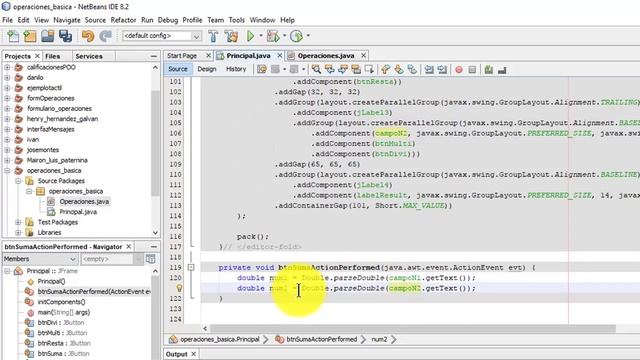Select Operaciones.java in project tree
The image size is (640, 360).
click(84, 202)
